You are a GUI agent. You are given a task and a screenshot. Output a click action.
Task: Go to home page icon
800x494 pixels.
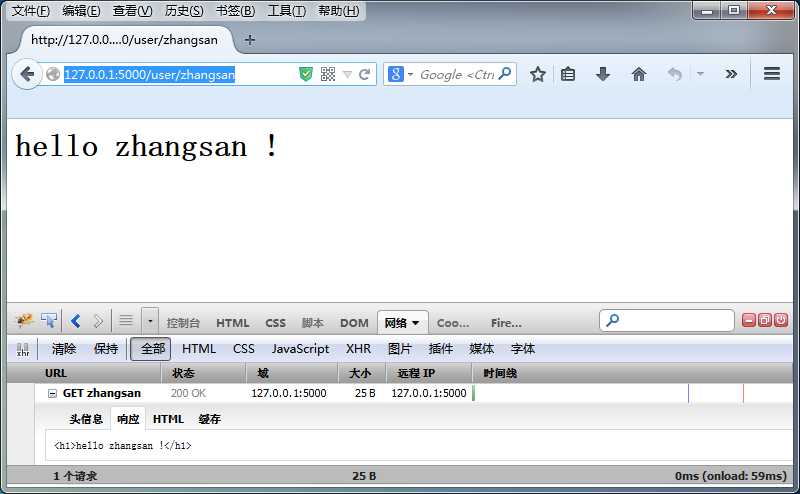point(638,75)
